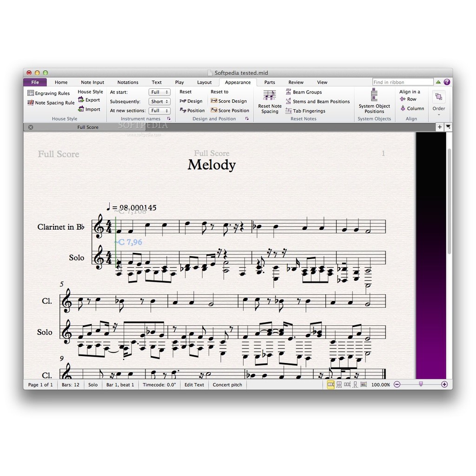Click Reset Note Spacing

[270, 102]
